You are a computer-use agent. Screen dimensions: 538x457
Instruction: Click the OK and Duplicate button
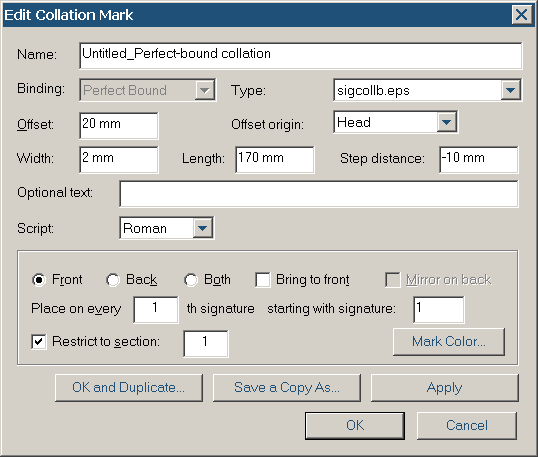(x=129, y=388)
